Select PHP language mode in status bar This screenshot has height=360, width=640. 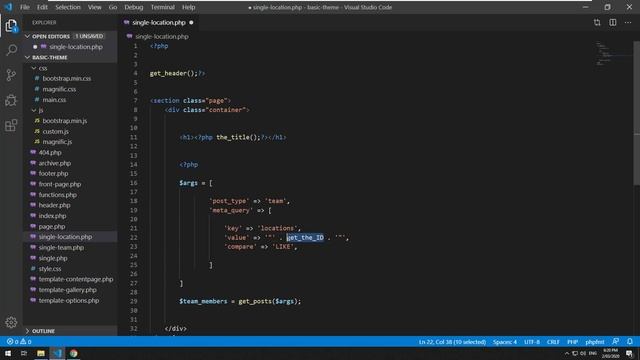572,342
